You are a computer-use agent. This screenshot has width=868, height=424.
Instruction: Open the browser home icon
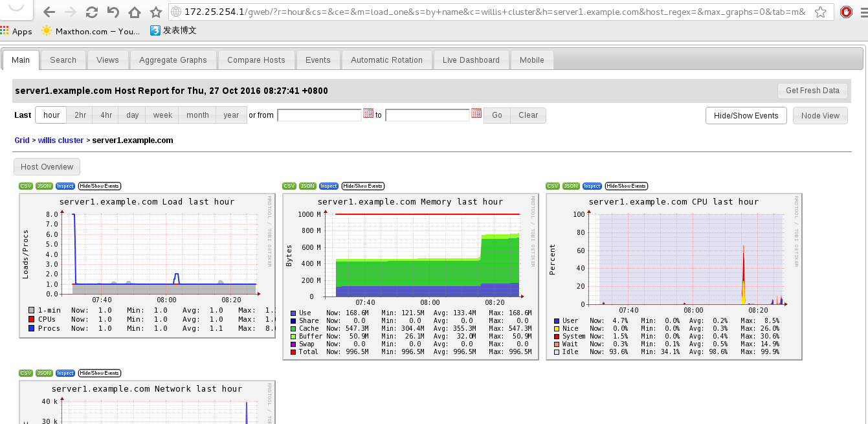pos(134,12)
